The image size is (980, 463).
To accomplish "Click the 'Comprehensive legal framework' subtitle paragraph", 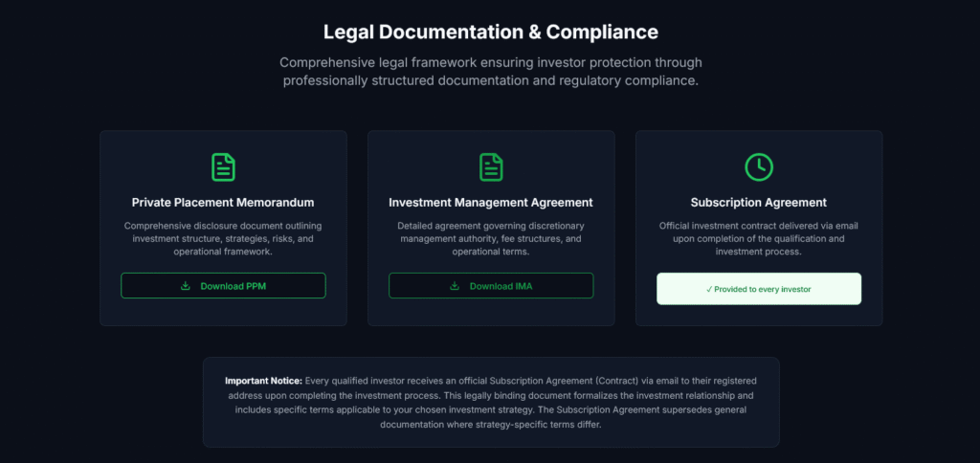I will [x=490, y=72].
